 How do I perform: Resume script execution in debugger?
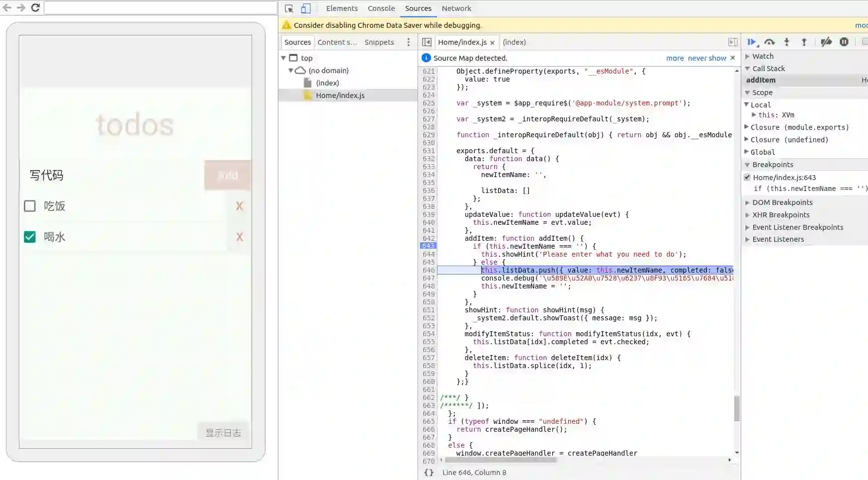pos(752,42)
